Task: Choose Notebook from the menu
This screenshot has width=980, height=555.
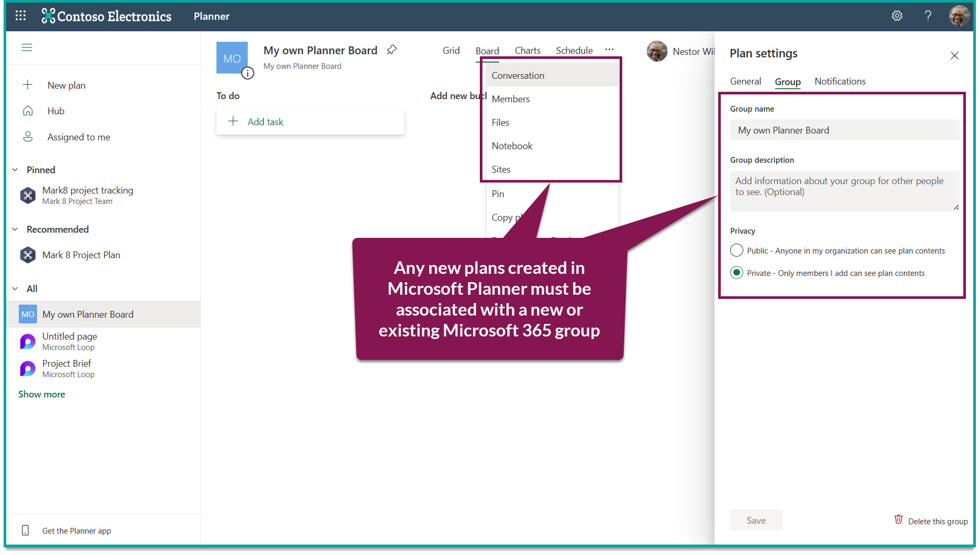Action: pyautogui.click(x=552, y=146)
